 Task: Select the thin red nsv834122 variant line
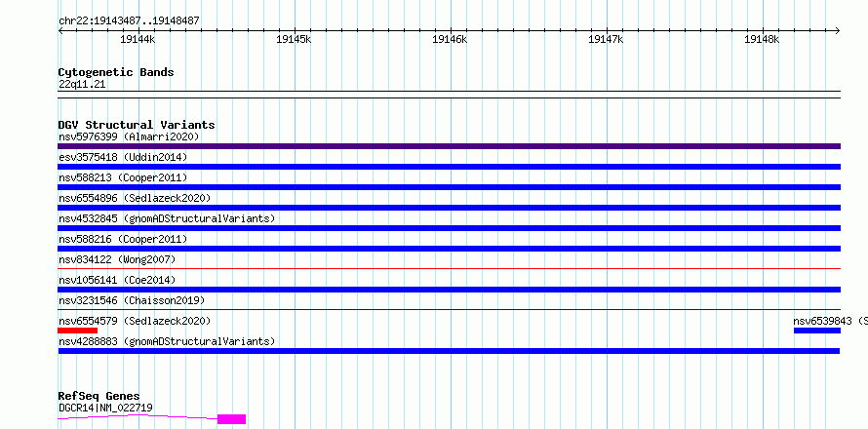tap(449, 268)
